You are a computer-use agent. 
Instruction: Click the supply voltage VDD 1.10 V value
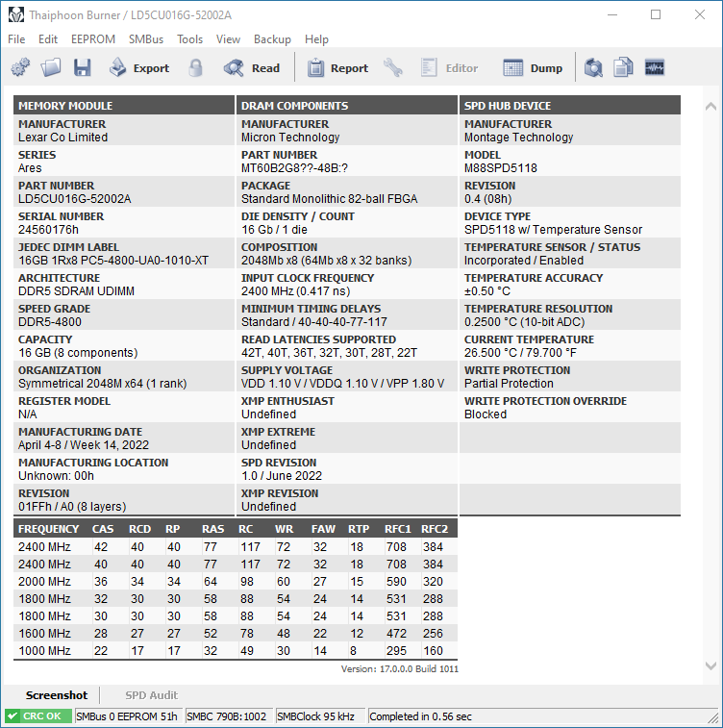click(x=342, y=383)
